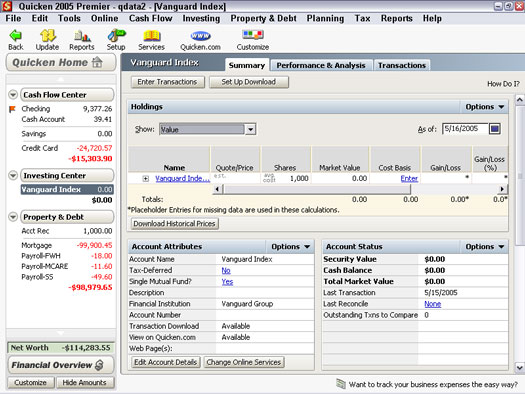Click the Update toolbar icon
The height and width of the screenshot is (394, 525).
pos(48,35)
